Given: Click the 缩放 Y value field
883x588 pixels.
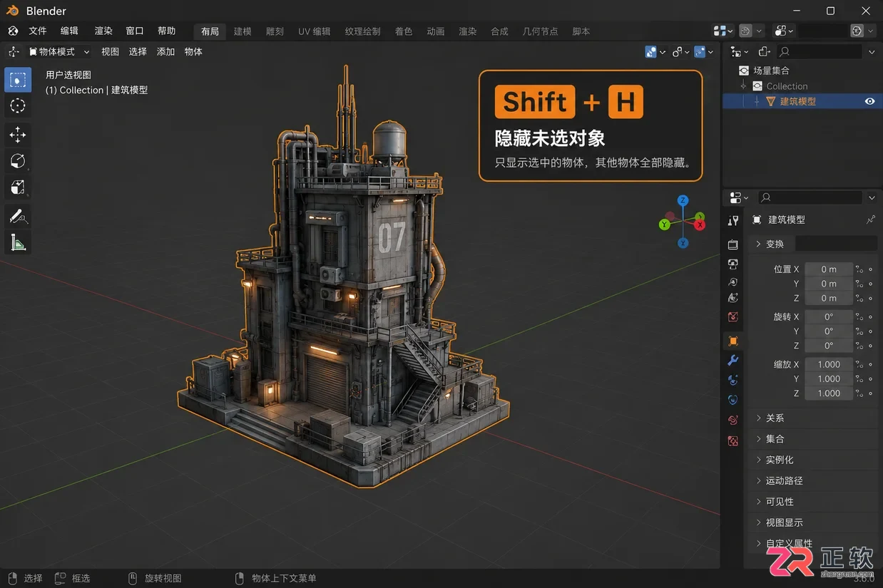Looking at the screenshot, I should (829, 378).
